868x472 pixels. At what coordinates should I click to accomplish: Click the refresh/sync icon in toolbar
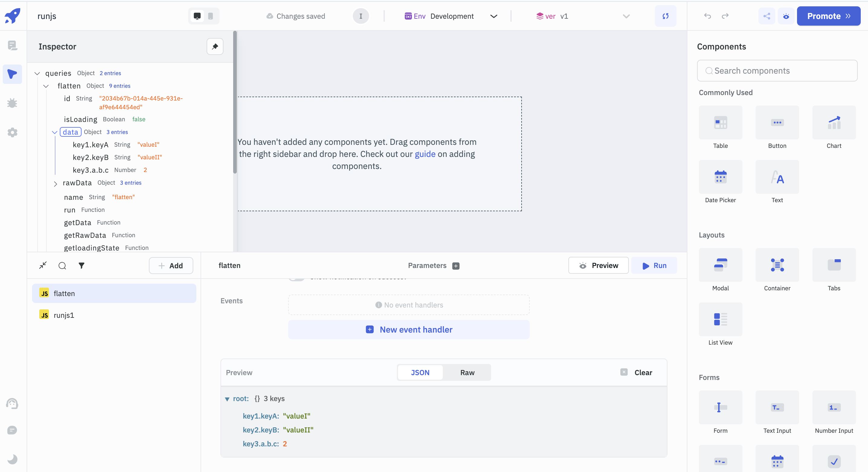[x=665, y=16]
